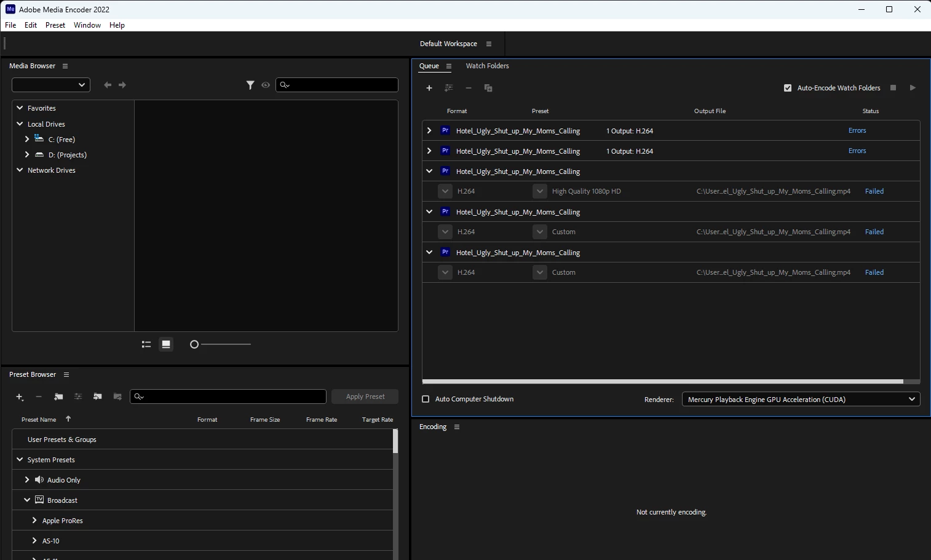Image resolution: width=931 pixels, height=560 pixels.
Task: Click the Preset Browser vertical scrollbar
Action: [395, 441]
